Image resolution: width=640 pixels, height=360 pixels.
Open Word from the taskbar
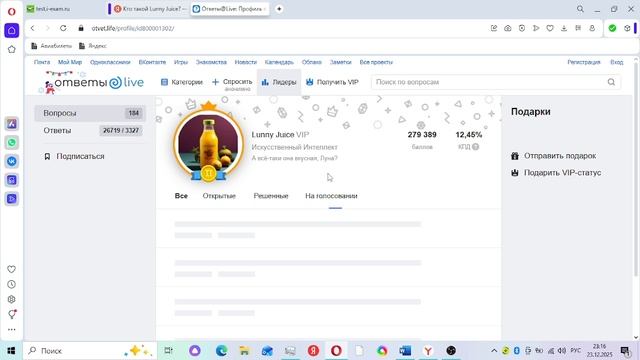pyautogui.click(x=405, y=351)
